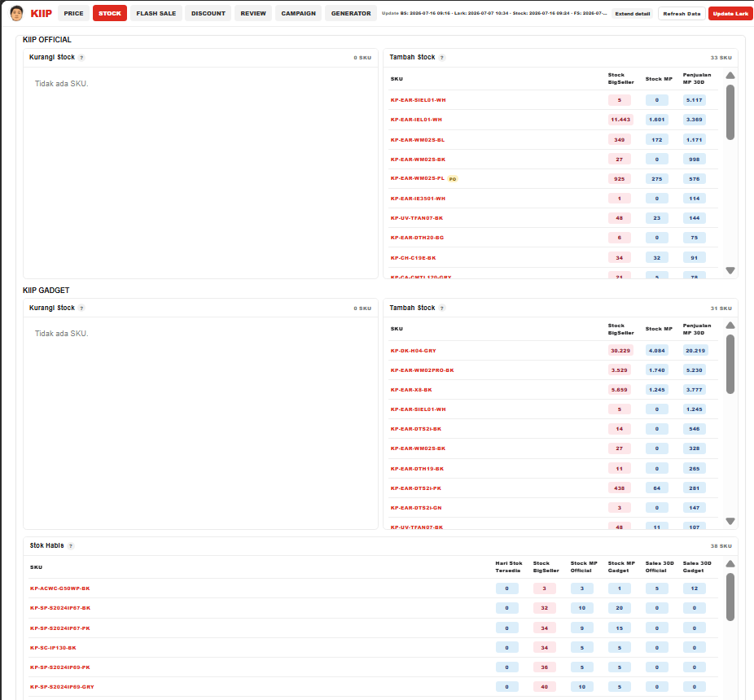754x700 pixels.
Task: Go to the GENERATOR tab
Action: [x=351, y=14]
